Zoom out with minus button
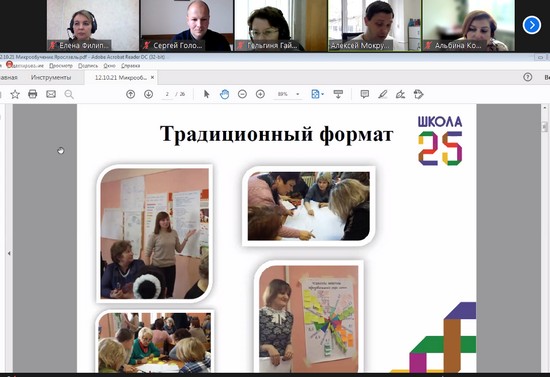 [x=242, y=94]
